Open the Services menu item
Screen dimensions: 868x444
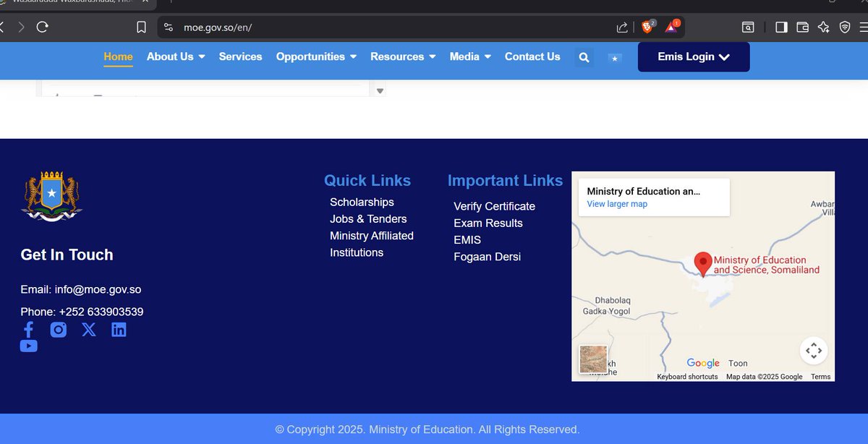[241, 56]
